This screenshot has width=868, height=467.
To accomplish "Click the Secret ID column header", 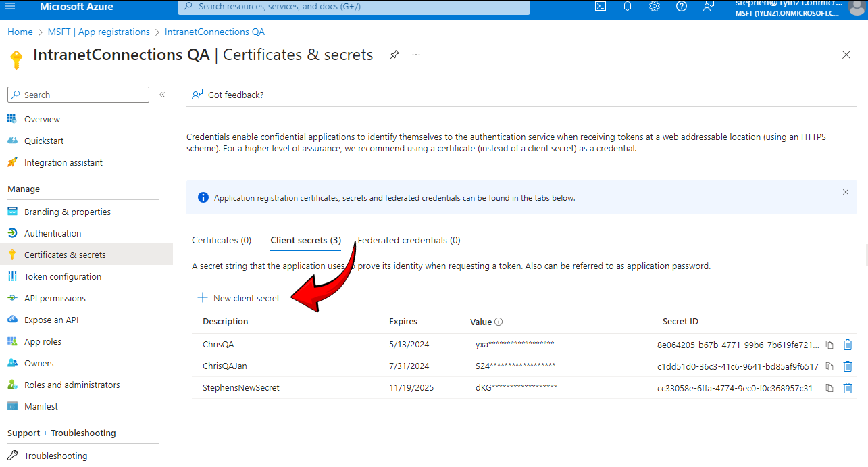I will click(x=680, y=322).
